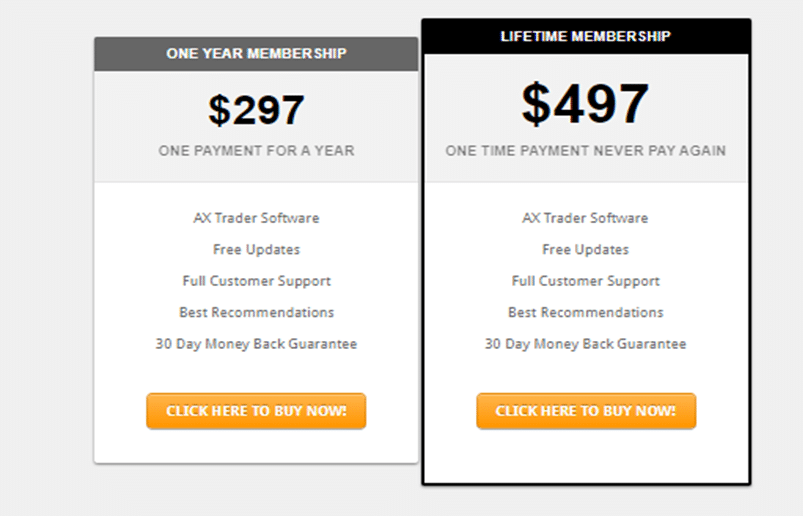Click 'One Payment For A Year' text
This screenshot has height=516, width=803.
[x=256, y=150]
